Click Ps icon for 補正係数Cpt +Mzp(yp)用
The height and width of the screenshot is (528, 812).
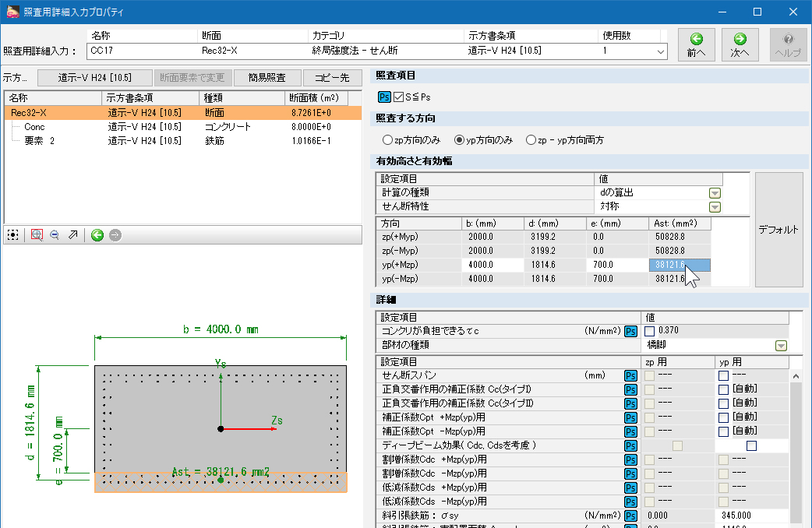click(630, 417)
